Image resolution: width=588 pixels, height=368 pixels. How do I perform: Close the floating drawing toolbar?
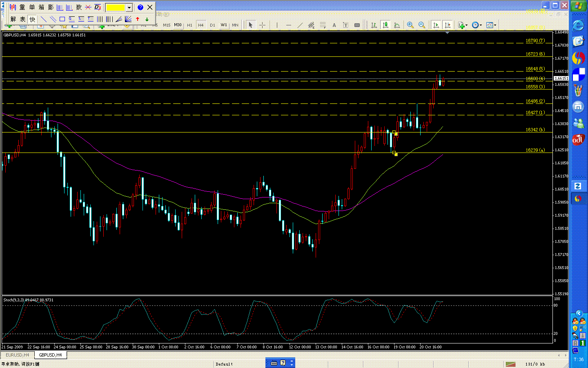pyautogui.click(x=150, y=7)
